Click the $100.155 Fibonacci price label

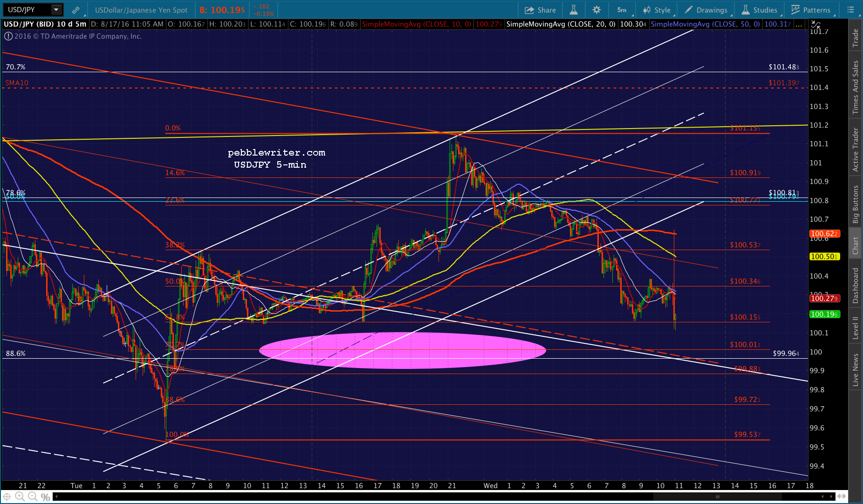click(745, 317)
